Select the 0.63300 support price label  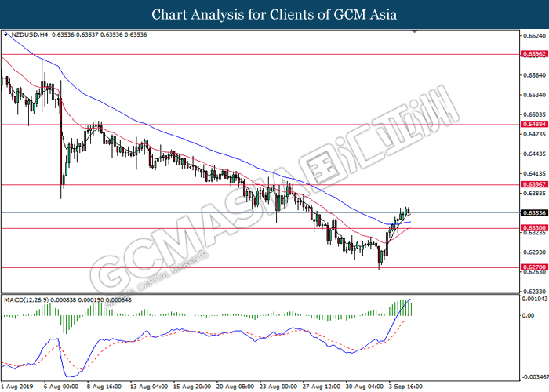pyautogui.click(x=533, y=228)
